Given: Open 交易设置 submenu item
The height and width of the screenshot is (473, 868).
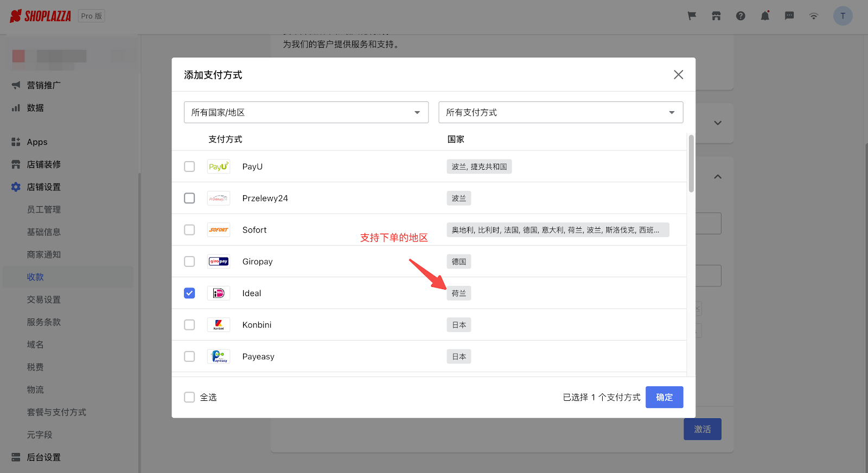Looking at the screenshot, I should click(44, 299).
